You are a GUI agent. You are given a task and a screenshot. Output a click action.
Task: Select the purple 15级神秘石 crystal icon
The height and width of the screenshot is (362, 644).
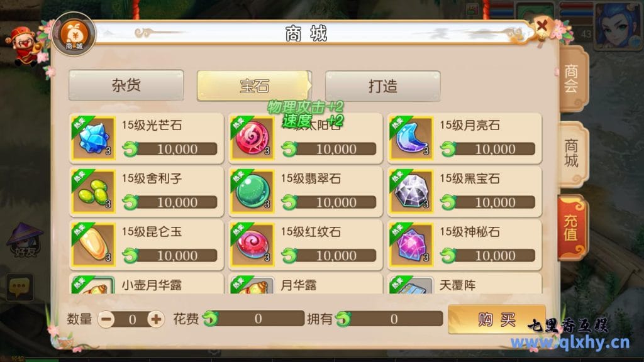411,245
